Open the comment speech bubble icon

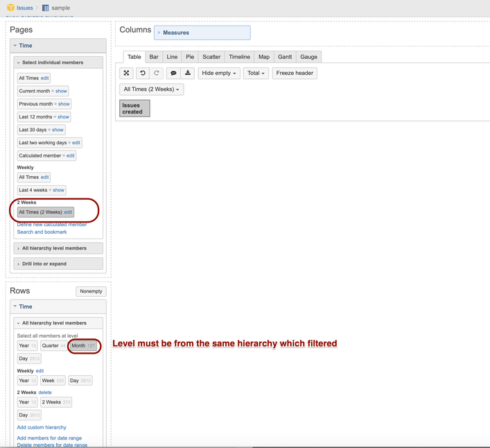[x=173, y=73]
